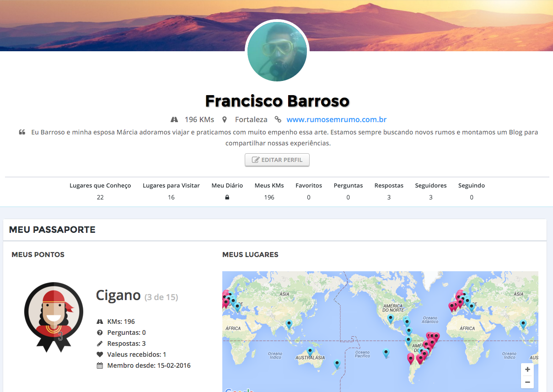Click the diver profile avatar photo
The image size is (553, 392).
pos(277,52)
